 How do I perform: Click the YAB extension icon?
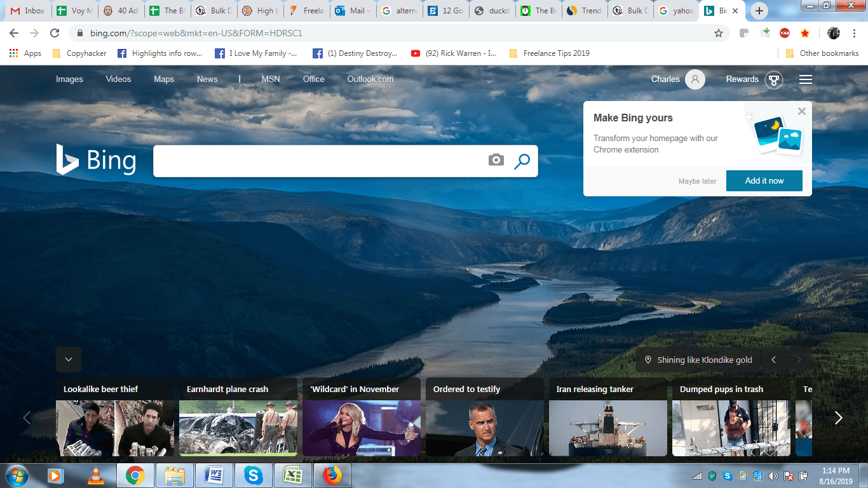click(x=785, y=33)
